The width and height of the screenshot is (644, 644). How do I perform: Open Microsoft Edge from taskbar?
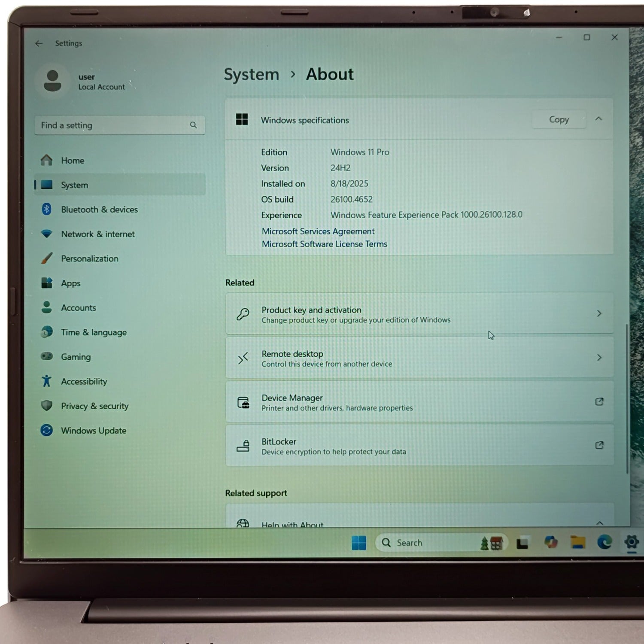[x=605, y=543]
